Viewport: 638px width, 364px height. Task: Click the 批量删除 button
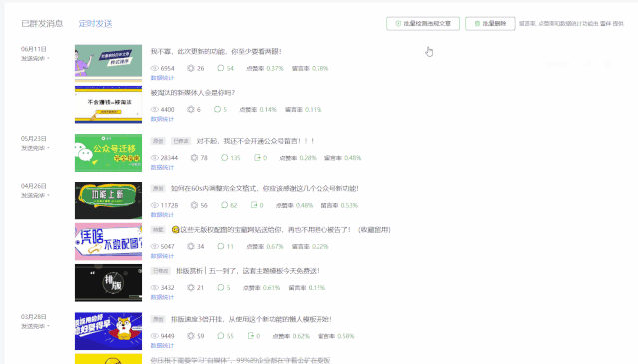pyautogui.click(x=490, y=24)
